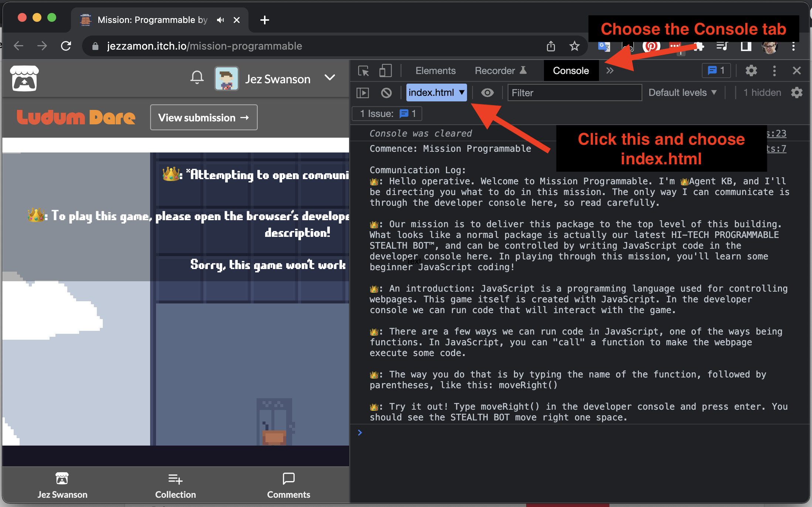
Task: Open console settings gear next to hidden count
Action: click(797, 93)
